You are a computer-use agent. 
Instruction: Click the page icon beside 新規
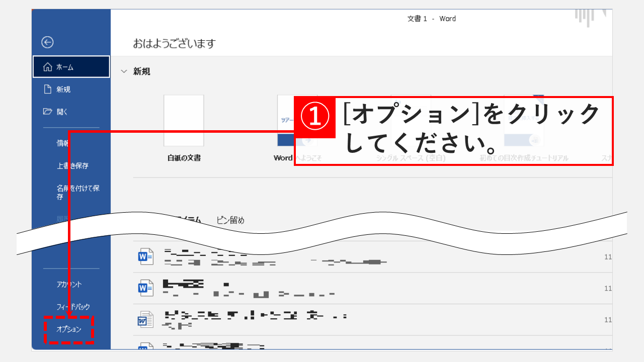click(48, 89)
